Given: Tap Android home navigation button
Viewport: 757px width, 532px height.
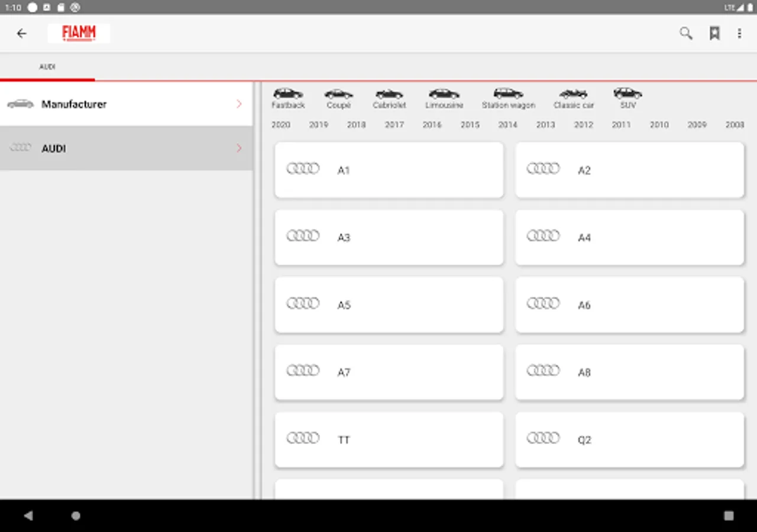Looking at the screenshot, I should (76, 515).
